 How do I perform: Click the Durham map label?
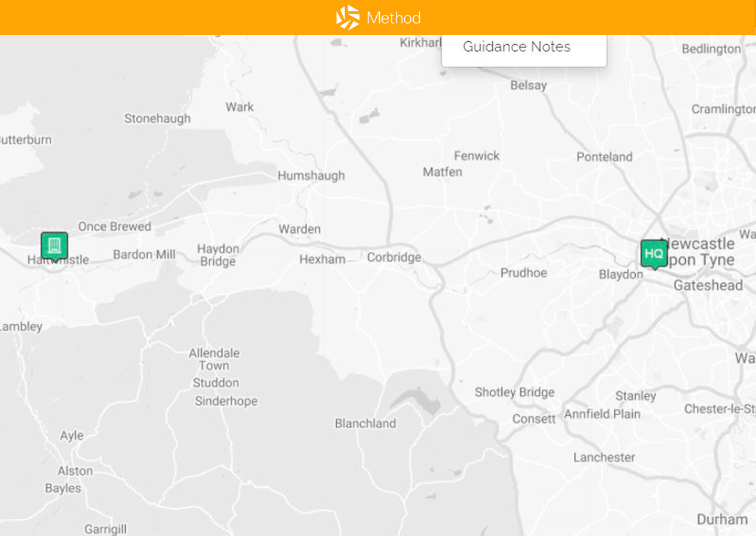pos(722,519)
